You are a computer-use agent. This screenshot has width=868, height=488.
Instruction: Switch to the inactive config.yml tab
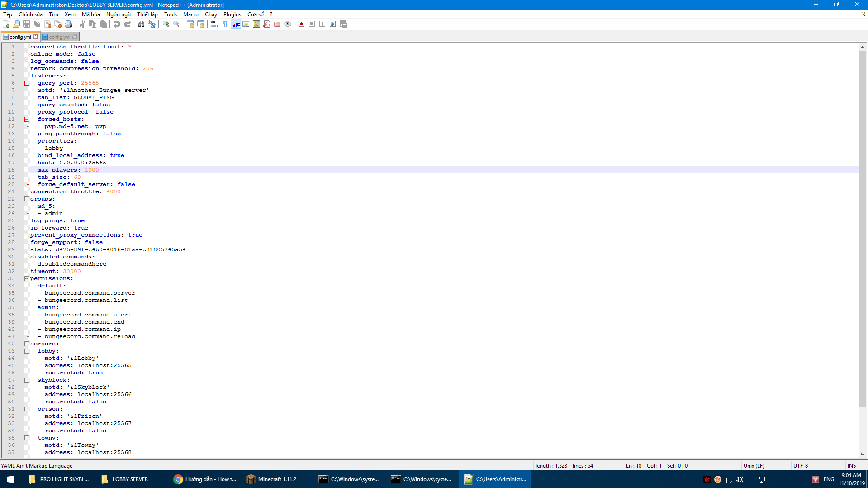click(x=59, y=37)
